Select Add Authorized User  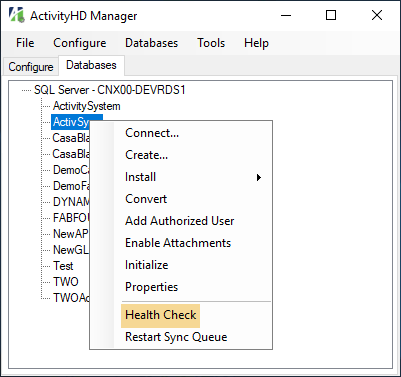click(x=179, y=221)
